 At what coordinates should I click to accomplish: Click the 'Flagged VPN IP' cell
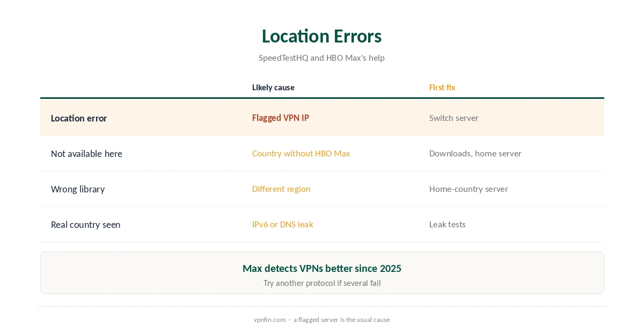(x=281, y=118)
